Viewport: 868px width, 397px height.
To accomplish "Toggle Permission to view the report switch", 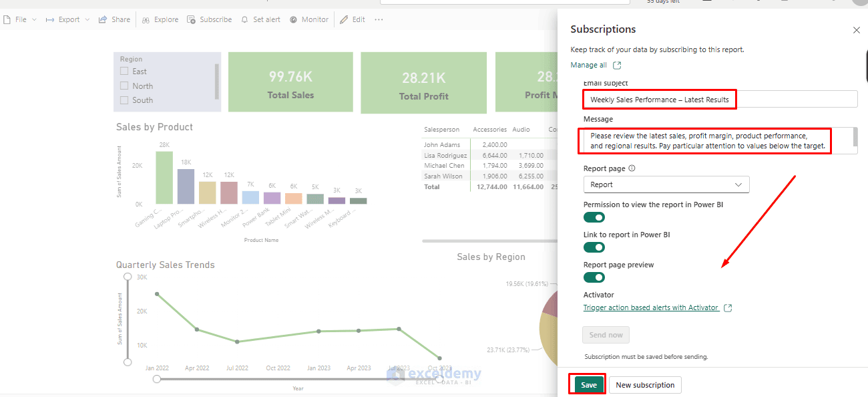I will tap(594, 217).
